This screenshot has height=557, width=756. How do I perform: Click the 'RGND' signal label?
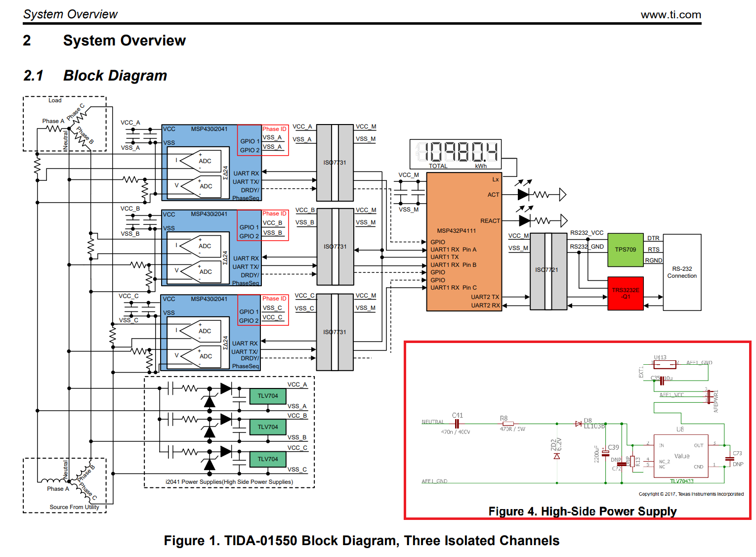[x=653, y=260]
